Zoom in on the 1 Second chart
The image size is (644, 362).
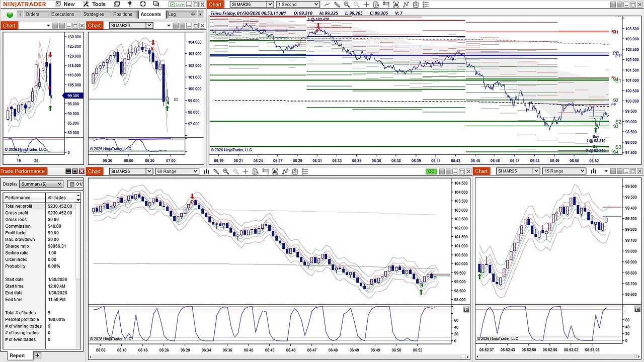pyautogui.click(x=347, y=4)
